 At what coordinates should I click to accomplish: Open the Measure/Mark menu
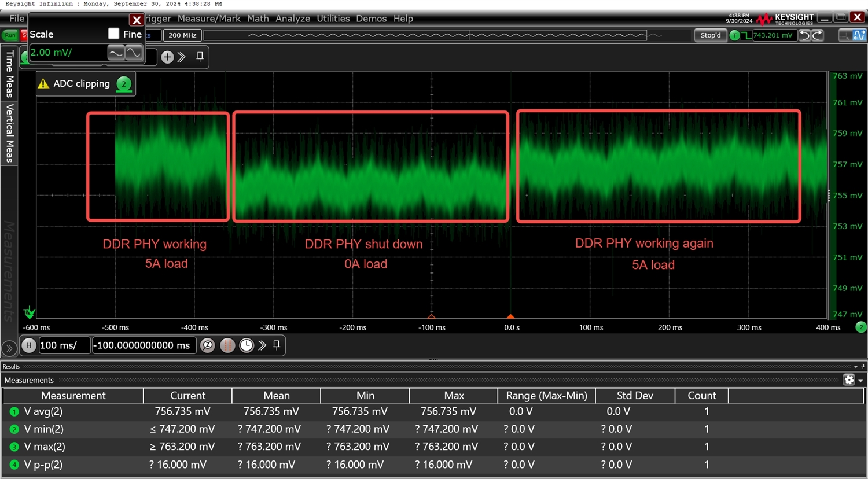pos(209,19)
